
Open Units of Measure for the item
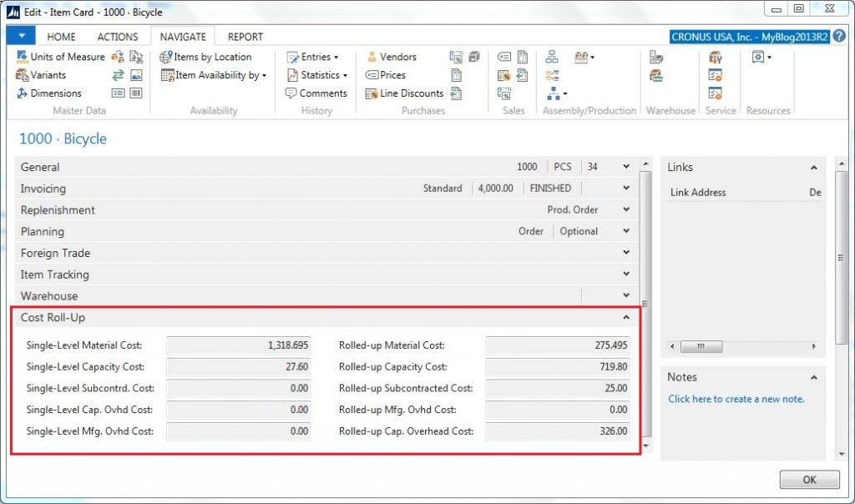coord(60,57)
